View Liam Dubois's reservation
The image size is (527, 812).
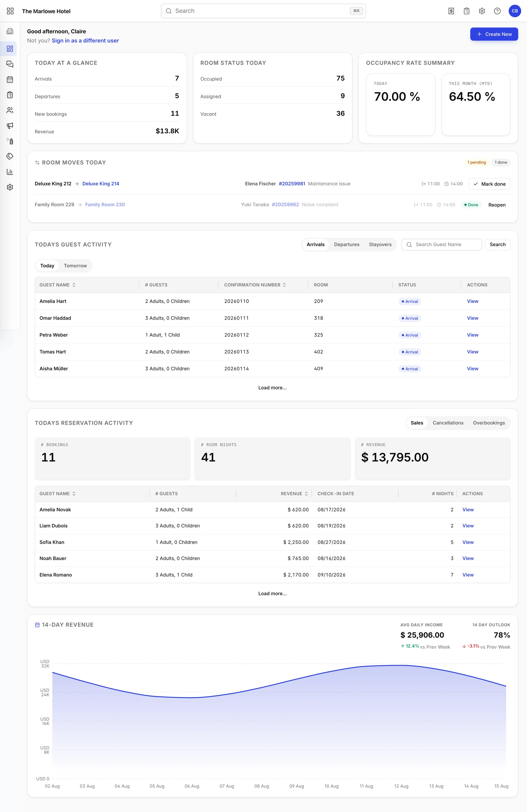tap(468, 526)
